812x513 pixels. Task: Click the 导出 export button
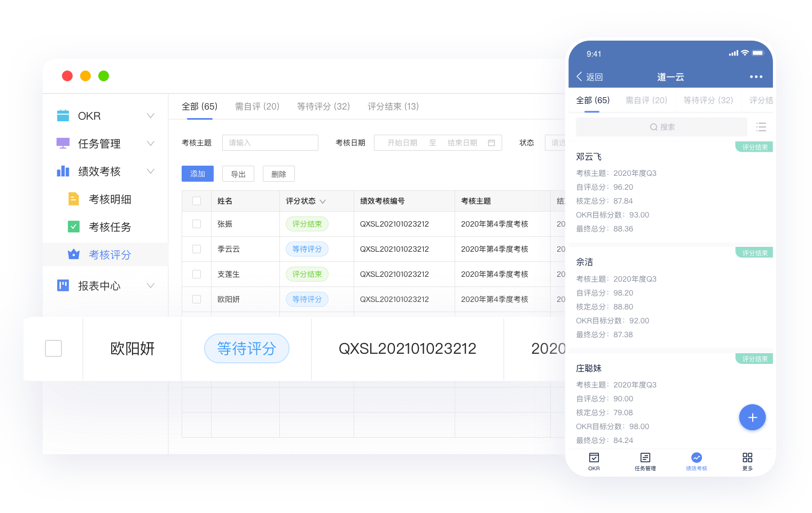coord(238,174)
